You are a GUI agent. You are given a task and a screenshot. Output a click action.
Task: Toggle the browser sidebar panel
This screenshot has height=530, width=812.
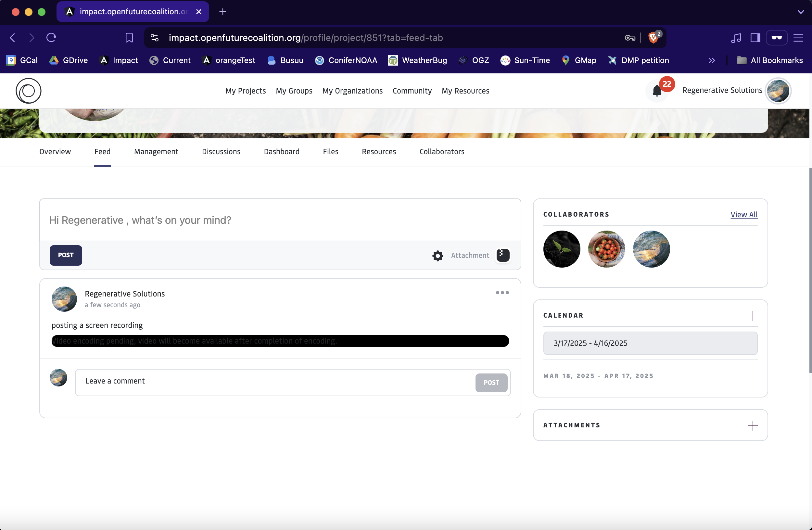pos(755,38)
